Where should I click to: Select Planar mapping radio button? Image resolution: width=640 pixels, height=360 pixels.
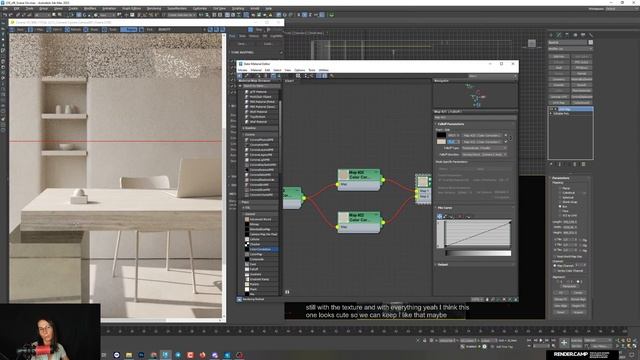point(560,188)
